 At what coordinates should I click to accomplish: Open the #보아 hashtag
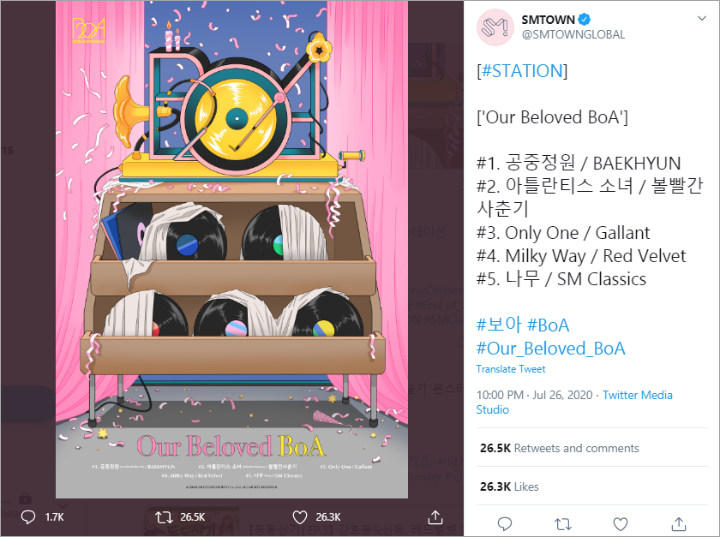tap(499, 325)
